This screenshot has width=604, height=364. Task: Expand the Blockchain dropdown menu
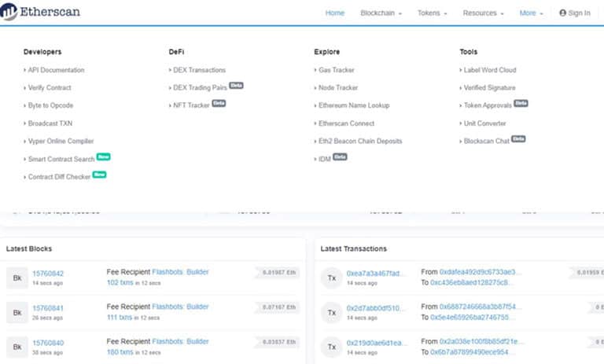click(381, 13)
